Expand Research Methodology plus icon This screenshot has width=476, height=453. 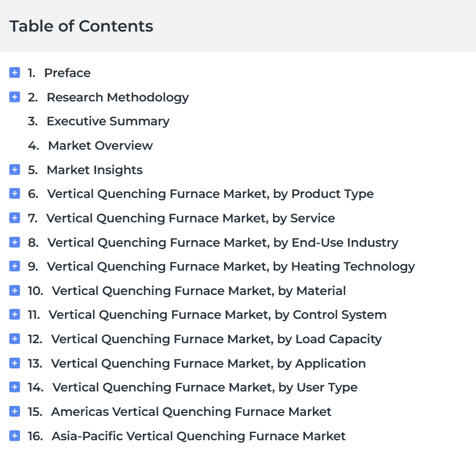coord(14,97)
